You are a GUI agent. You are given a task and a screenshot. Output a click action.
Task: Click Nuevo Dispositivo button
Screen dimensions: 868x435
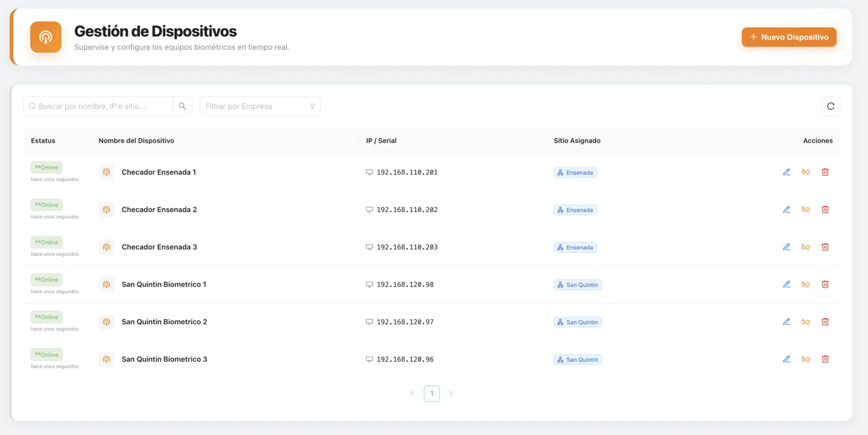point(789,37)
